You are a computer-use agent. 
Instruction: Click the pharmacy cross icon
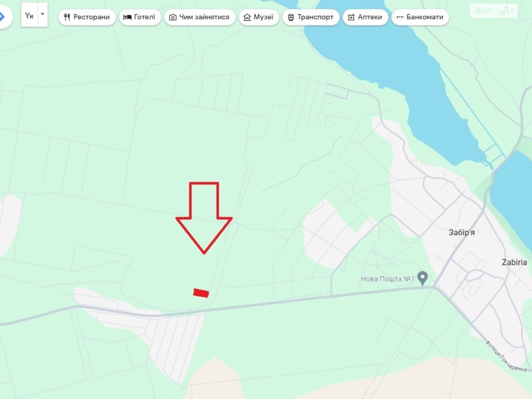click(351, 17)
